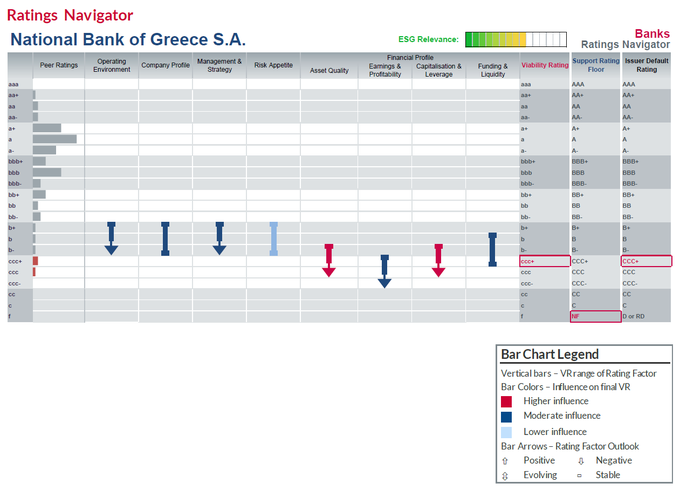Select the highlighted NF Support Rating Floor box
680x490 pixels.
pyautogui.click(x=595, y=317)
